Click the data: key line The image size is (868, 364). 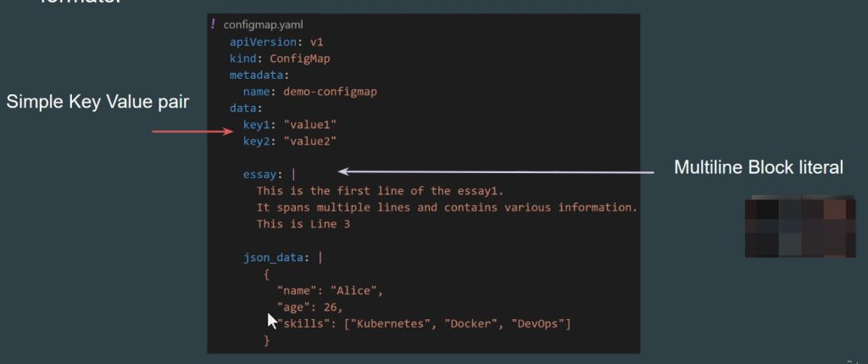(x=246, y=108)
